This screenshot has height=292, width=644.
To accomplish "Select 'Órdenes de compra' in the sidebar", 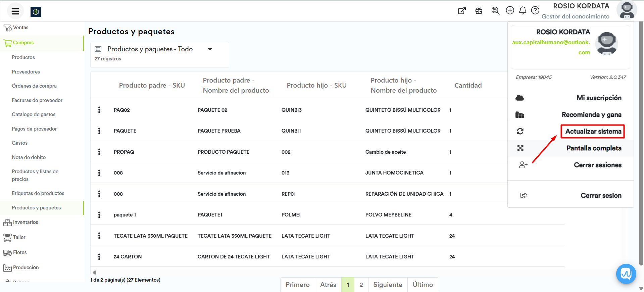I will click(34, 86).
